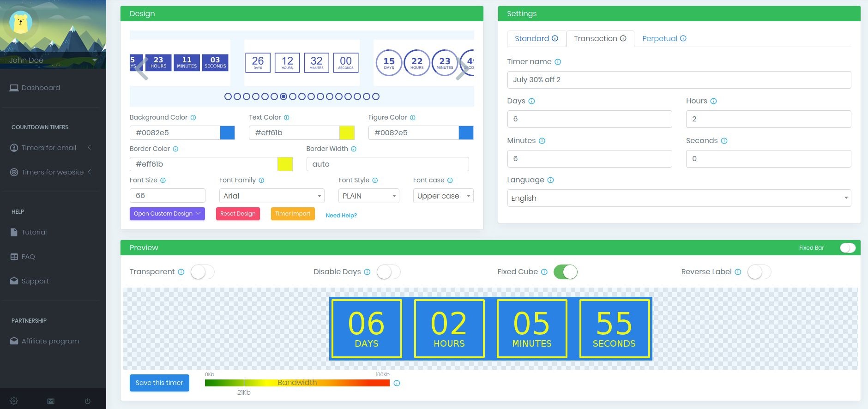Open settings gear in sidebar footer

pos(13,401)
